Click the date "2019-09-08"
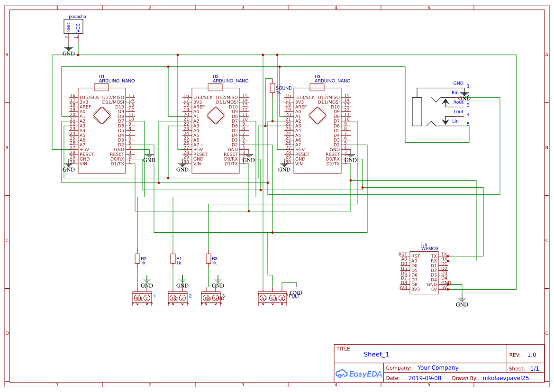The width and height of the screenshot is (554, 392). tap(425, 378)
